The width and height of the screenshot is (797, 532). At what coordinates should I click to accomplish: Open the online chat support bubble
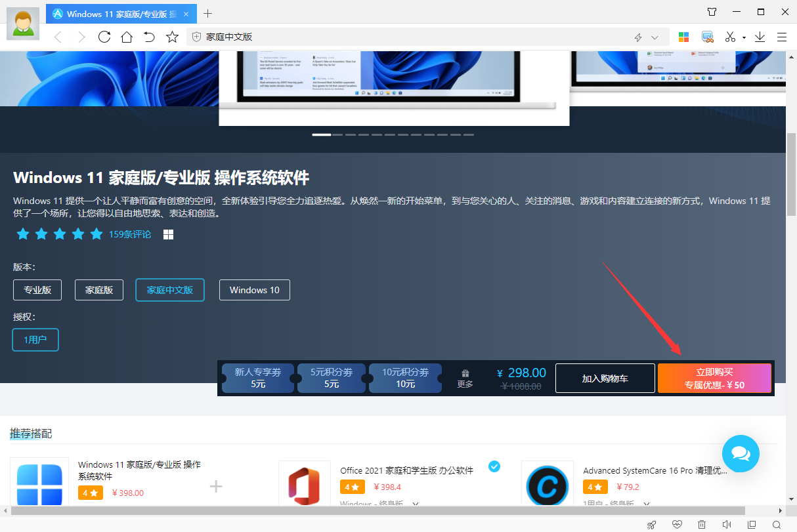(741, 453)
